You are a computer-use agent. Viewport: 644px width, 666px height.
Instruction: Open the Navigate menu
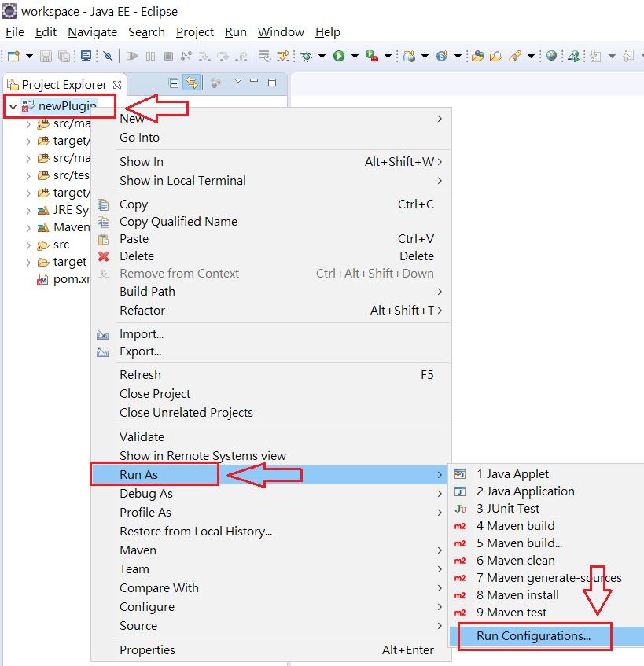(92, 32)
